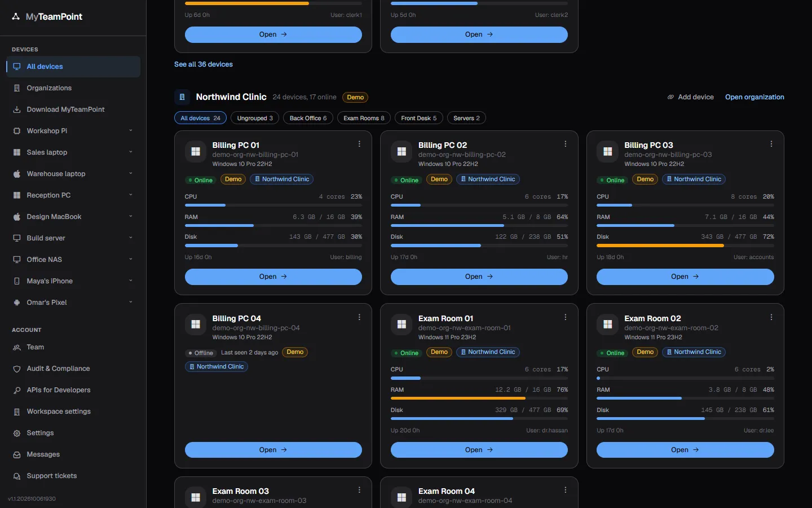Open the three-dot menu on Exam Room 02
812x508 pixels.
point(771,317)
